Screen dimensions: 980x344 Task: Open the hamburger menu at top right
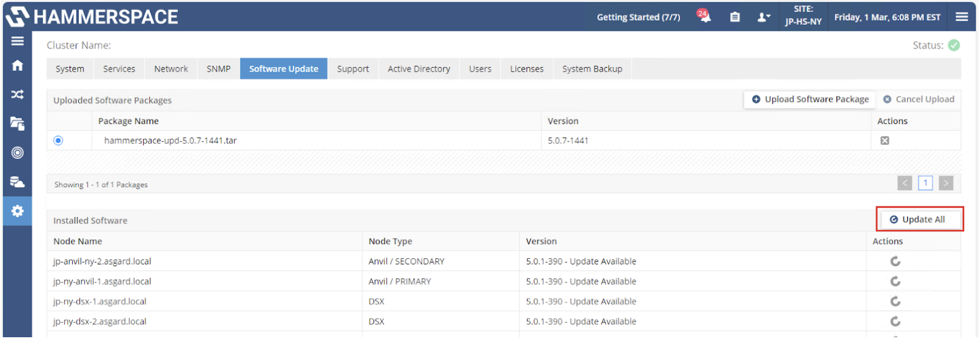[962, 17]
